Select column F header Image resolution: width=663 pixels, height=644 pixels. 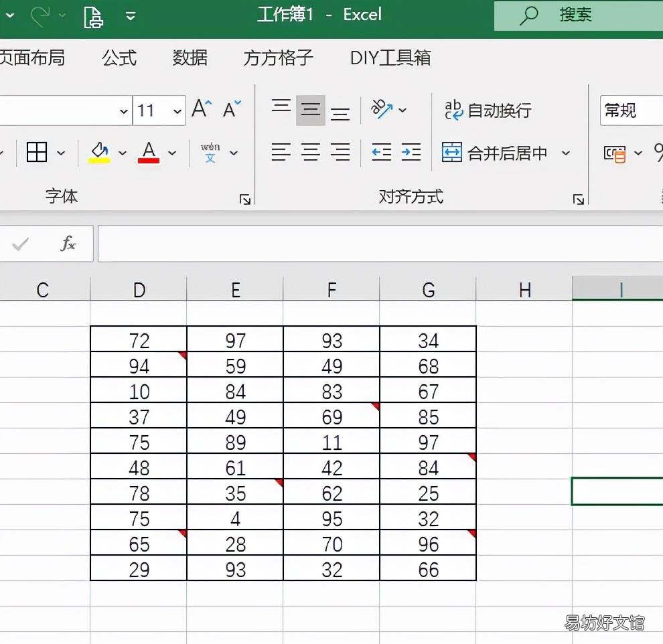coord(331,289)
